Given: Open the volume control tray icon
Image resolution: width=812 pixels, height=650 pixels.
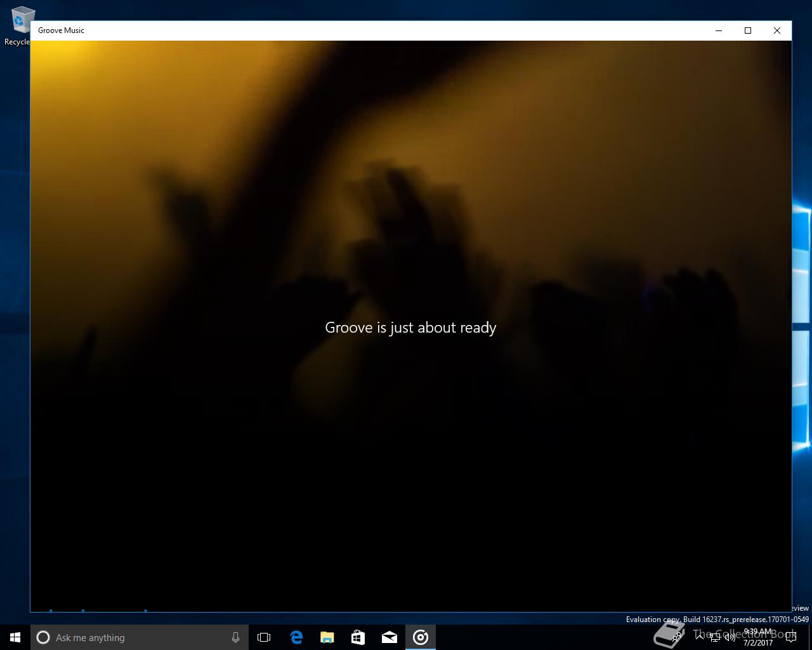Looking at the screenshot, I should (x=730, y=637).
